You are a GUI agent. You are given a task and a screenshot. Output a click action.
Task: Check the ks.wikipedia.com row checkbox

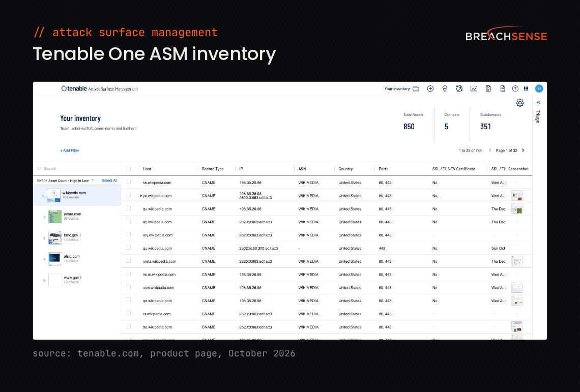(x=128, y=182)
